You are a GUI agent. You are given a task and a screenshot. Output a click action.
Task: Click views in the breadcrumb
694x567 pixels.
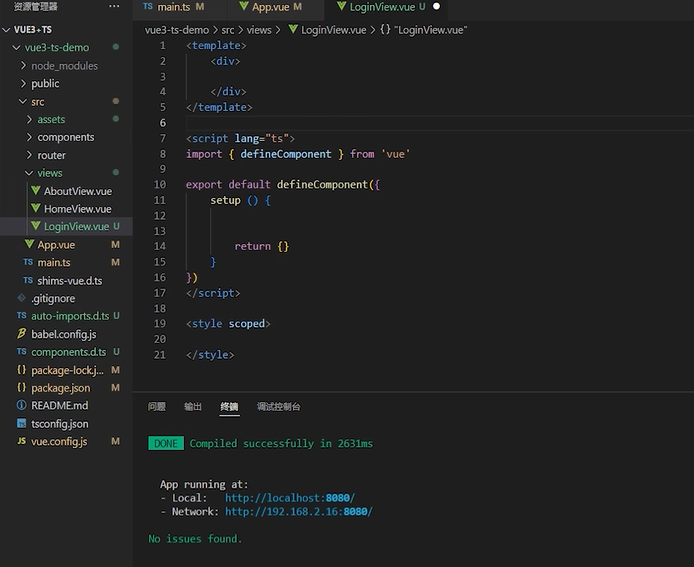259,30
